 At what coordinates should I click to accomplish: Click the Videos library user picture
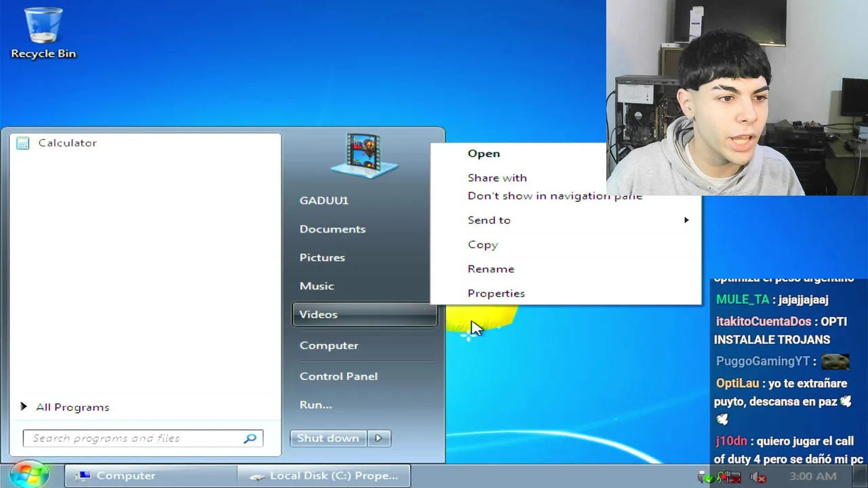(364, 155)
